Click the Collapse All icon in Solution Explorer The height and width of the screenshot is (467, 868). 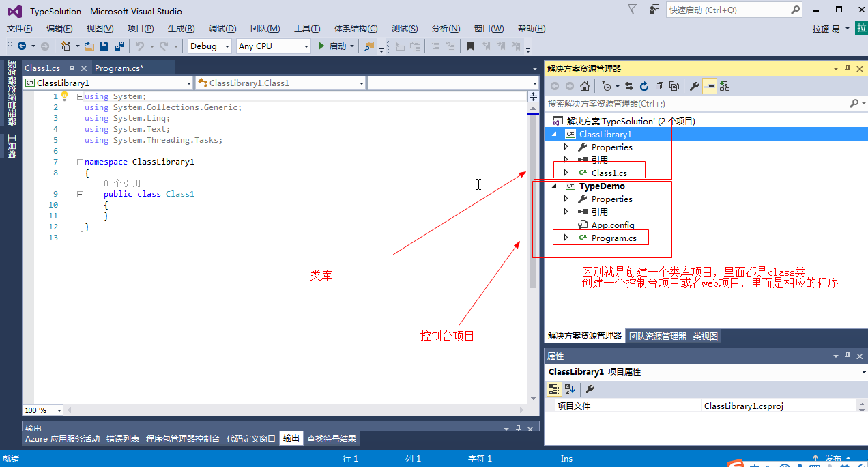[x=659, y=86]
